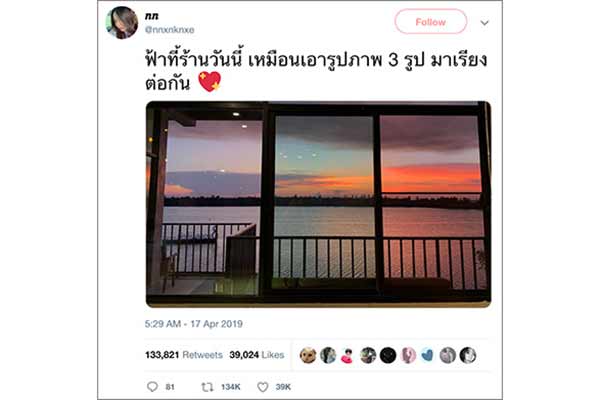This screenshot has height=400, width=600.
Task: Click the reply speech bubble icon
Action: click(x=152, y=387)
